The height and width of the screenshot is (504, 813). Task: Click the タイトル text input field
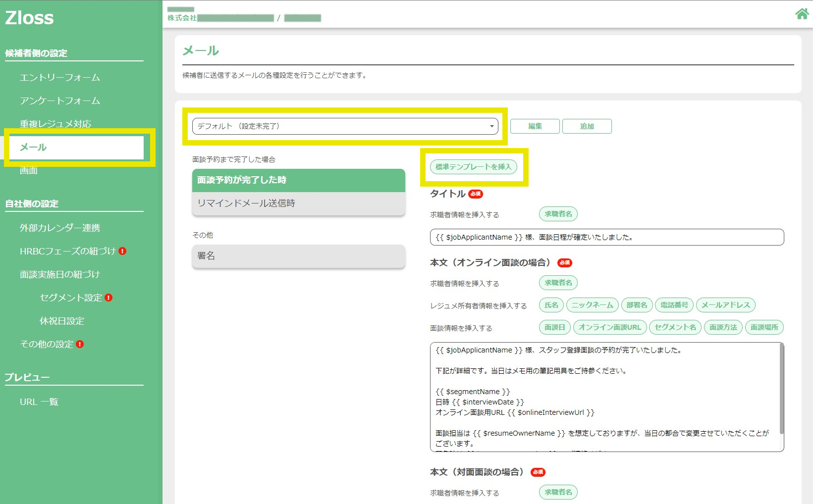click(607, 237)
